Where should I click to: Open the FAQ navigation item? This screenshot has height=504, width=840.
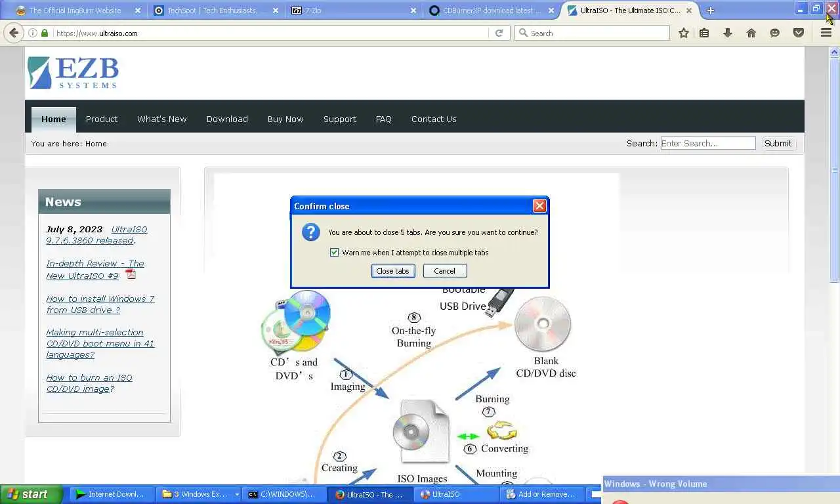(x=384, y=119)
